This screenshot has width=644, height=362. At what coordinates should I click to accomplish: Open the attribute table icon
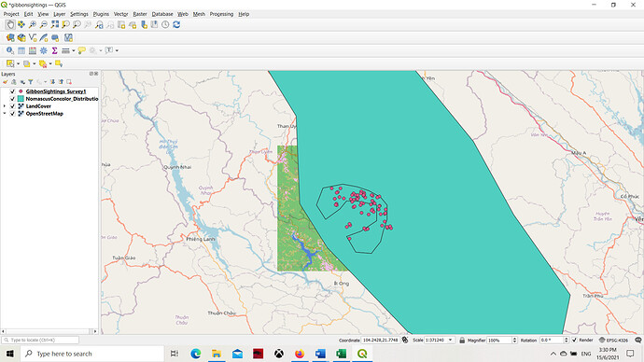(x=21, y=50)
